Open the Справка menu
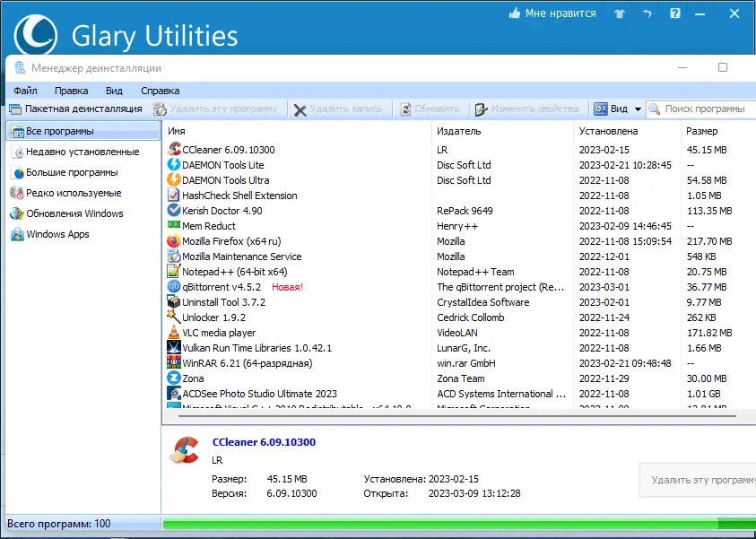Image resolution: width=756 pixels, height=539 pixels. pos(160,91)
